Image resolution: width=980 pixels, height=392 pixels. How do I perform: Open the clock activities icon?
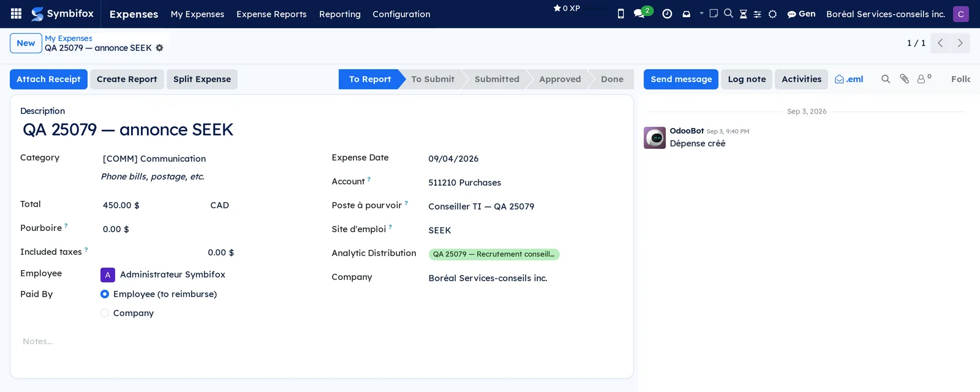(x=667, y=13)
